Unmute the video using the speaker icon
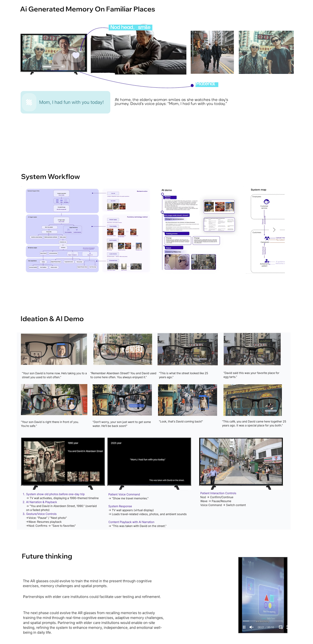Image resolution: width=313 pixels, height=644 pixels. tap(252, 627)
